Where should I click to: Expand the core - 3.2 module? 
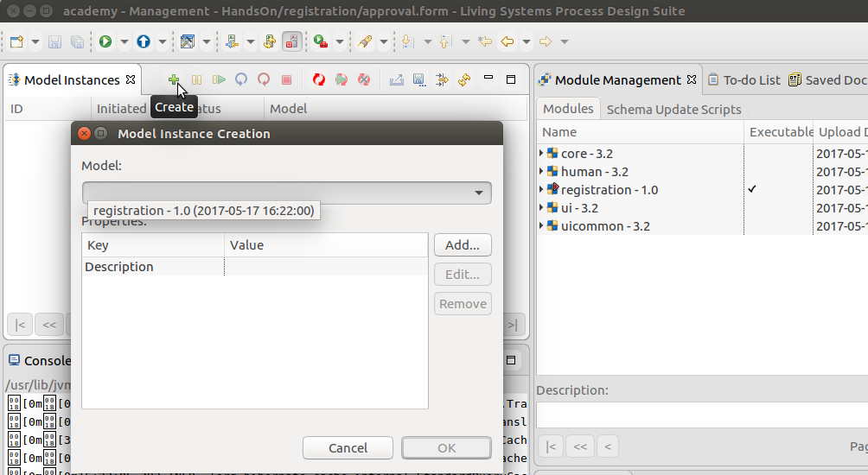[x=541, y=153]
